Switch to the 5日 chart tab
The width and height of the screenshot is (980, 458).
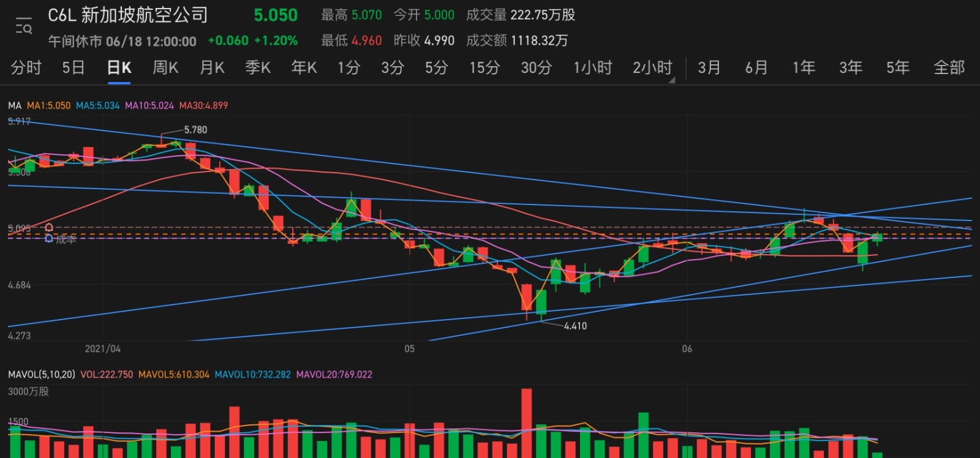pyautogui.click(x=73, y=67)
